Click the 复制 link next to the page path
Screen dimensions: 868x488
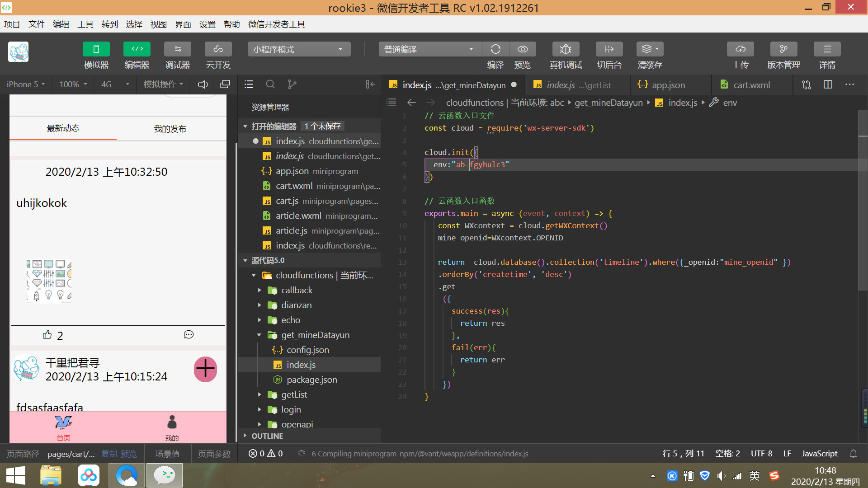108,454
